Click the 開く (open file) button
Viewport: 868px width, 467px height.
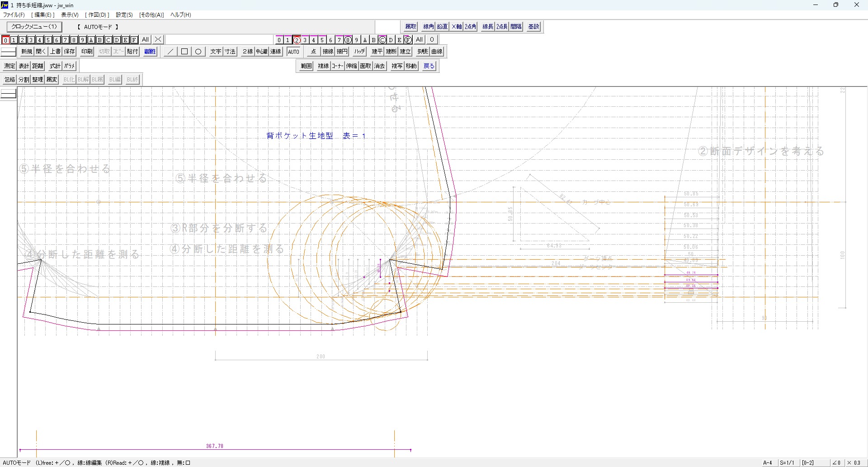pos(41,52)
